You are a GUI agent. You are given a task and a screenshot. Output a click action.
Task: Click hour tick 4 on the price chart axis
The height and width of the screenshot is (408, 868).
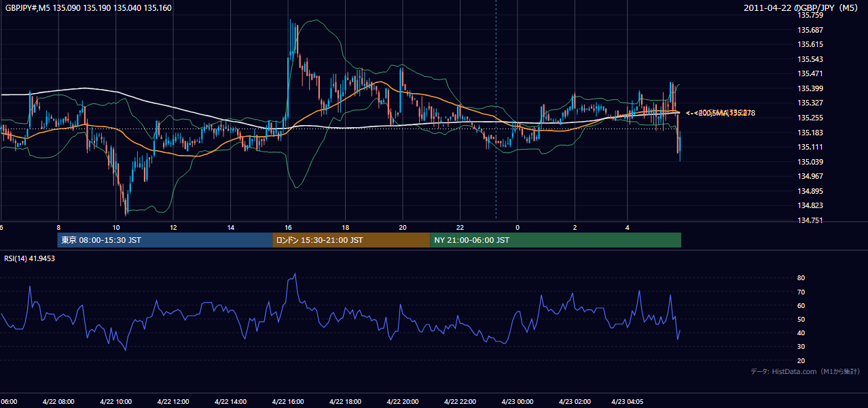(628, 227)
